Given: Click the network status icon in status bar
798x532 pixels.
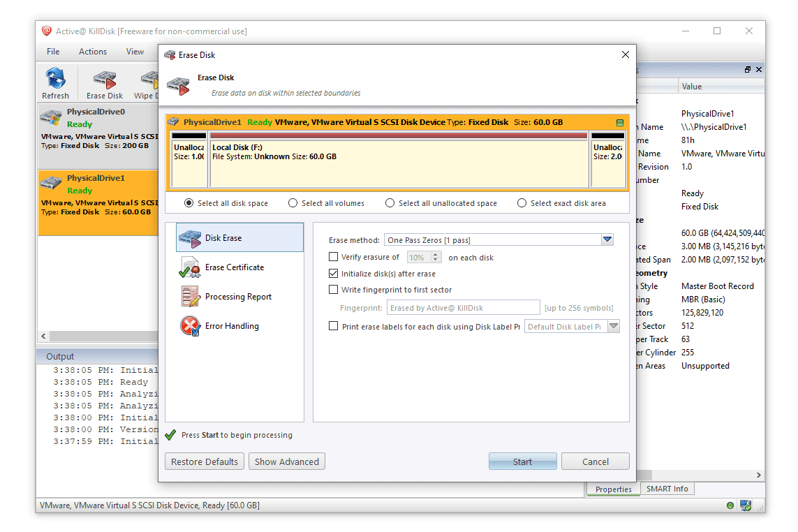Looking at the screenshot, I should (x=746, y=505).
